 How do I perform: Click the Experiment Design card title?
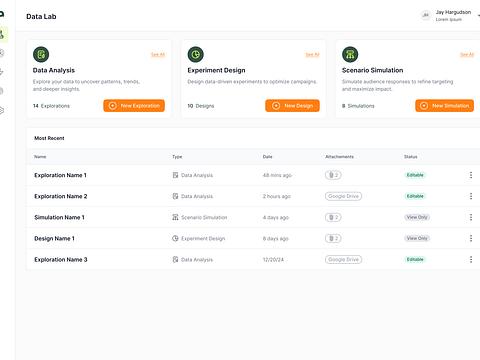click(216, 70)
